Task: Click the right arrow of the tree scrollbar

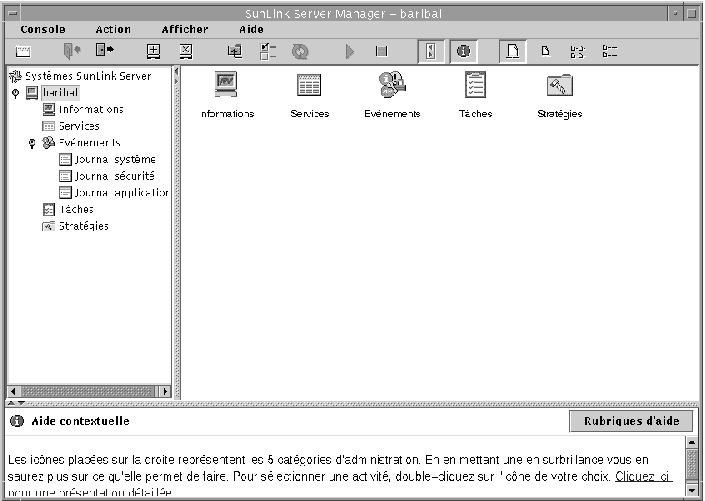Action: pyautogui.click(x=165, y=391)
